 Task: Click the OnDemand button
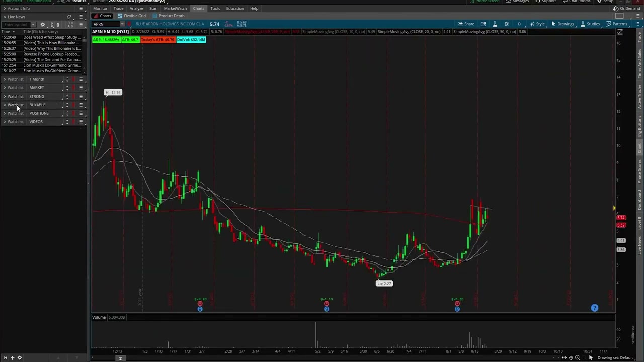coord(627,9)
